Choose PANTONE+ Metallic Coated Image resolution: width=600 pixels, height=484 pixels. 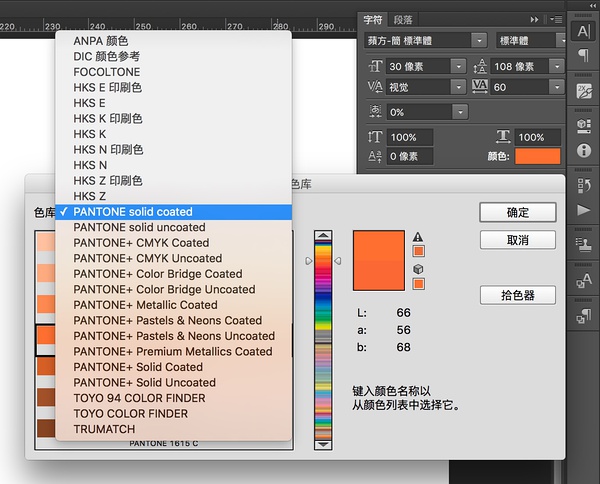pos(174,305)
